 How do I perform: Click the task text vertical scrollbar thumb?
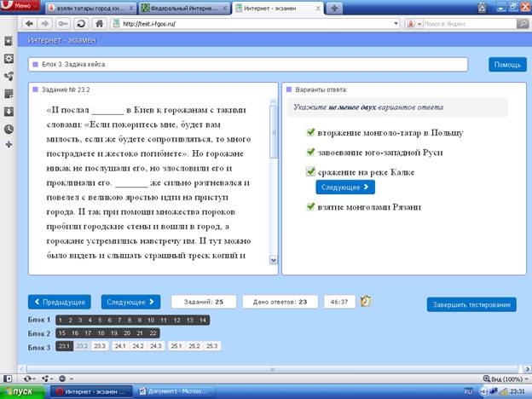coord(274,131)
